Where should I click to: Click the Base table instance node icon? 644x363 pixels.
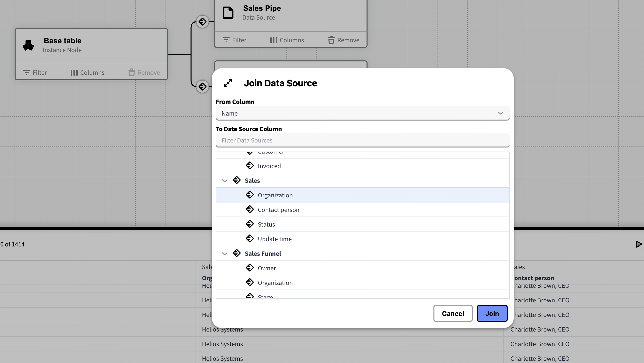[x=28, y=45]
